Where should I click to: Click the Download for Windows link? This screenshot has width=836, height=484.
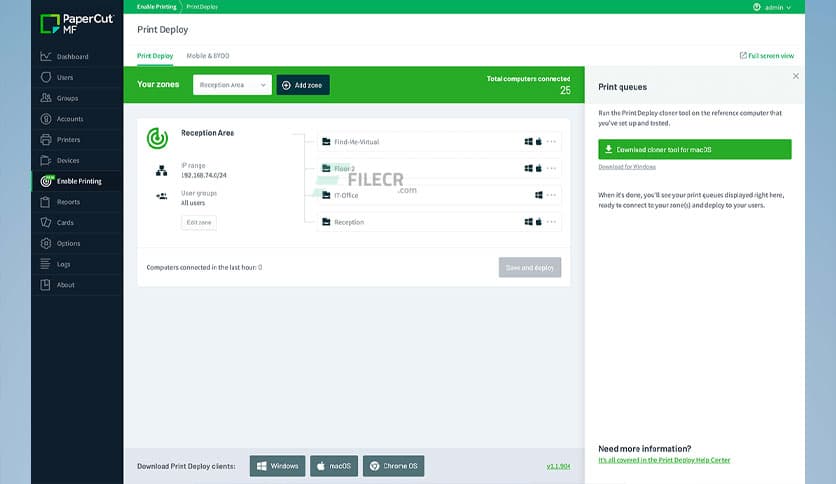coord(627,167)
